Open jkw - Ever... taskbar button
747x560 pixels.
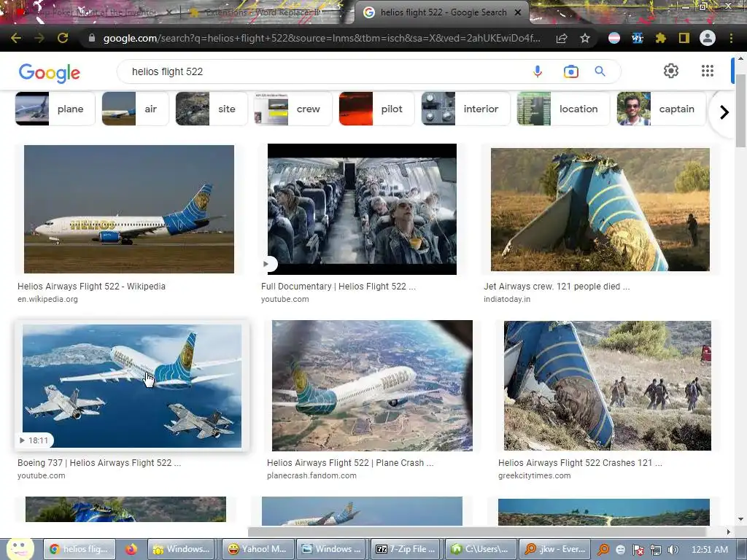pyautogui.click(x=554, y=549)
